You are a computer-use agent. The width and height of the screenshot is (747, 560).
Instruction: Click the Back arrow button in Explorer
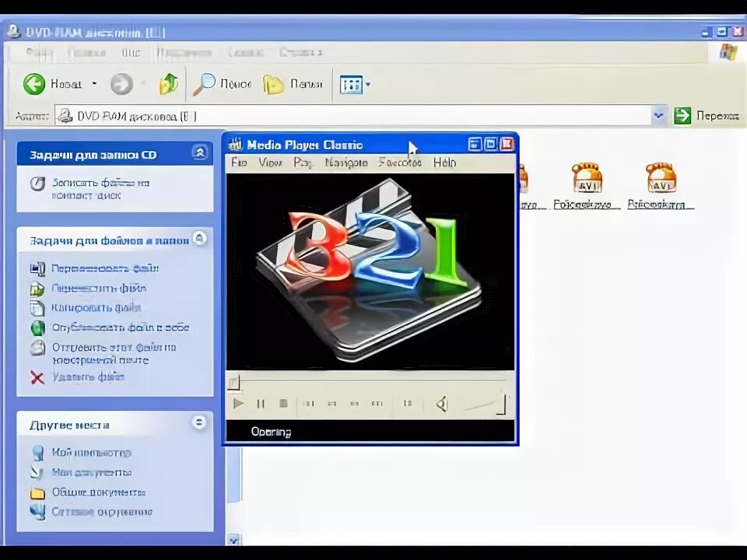(x=34, y=84)
